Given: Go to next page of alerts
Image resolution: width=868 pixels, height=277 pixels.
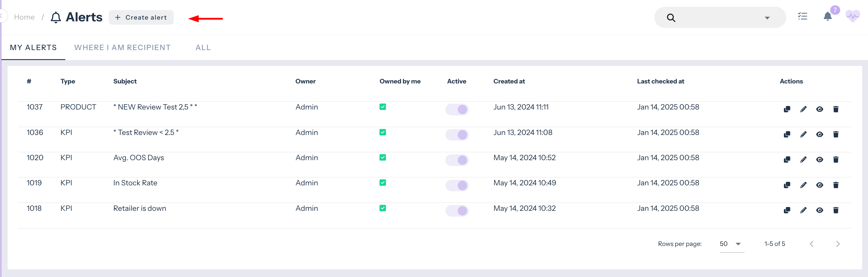Looking at the screenshot, I should (838, 244).
